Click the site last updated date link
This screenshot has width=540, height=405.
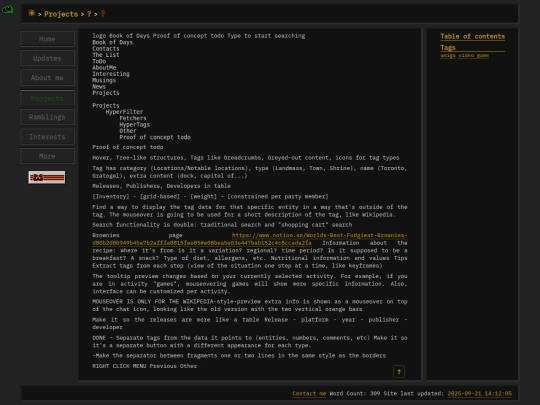[x=479, y=393]
